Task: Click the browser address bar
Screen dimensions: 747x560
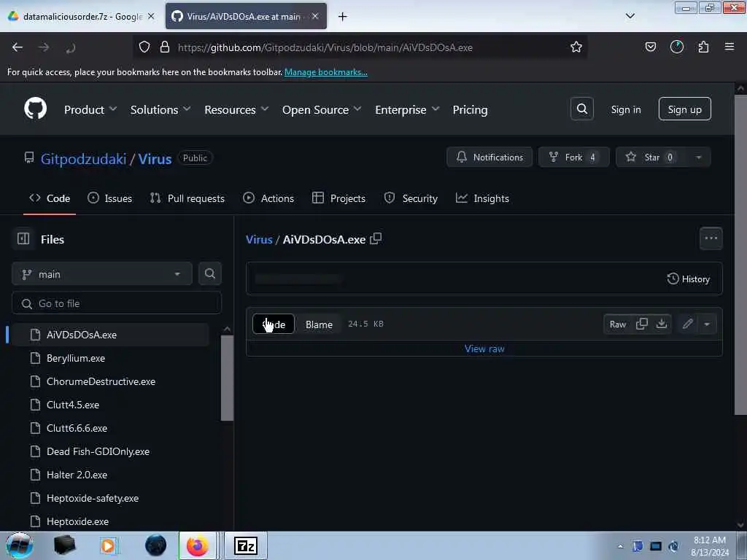Action: point(362,47)
